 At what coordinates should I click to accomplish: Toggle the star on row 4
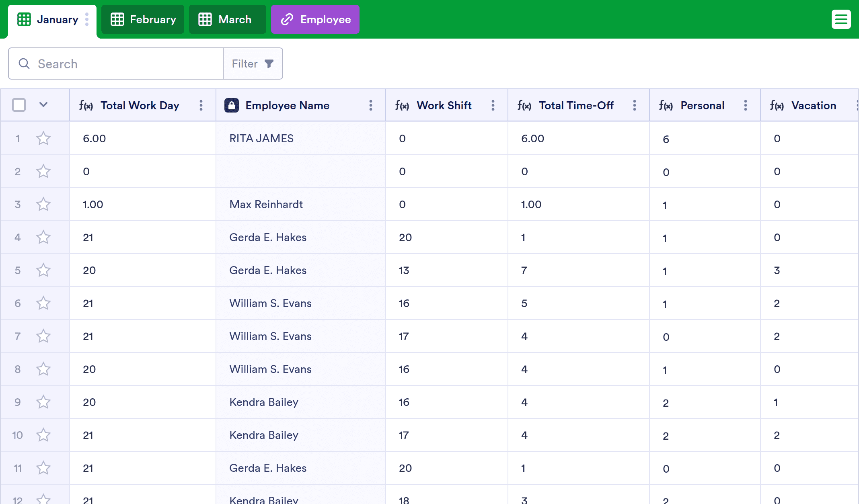click(x=43, y=237)
